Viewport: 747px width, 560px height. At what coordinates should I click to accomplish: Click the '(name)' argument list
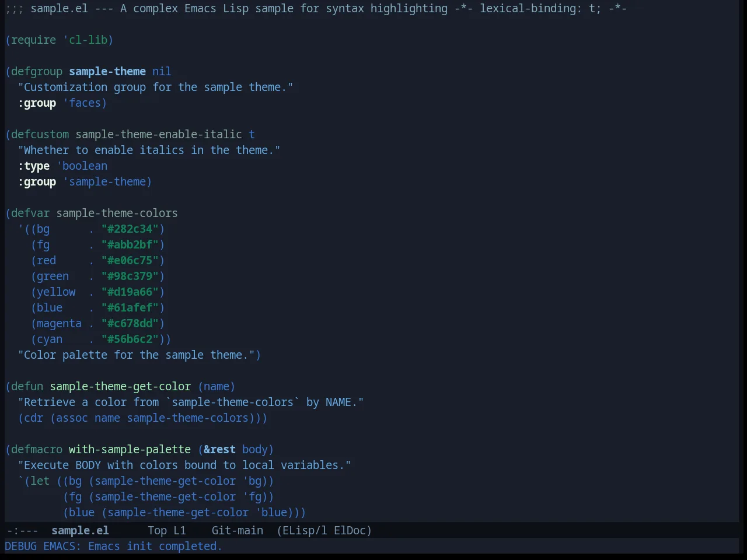tap(217, 386)
